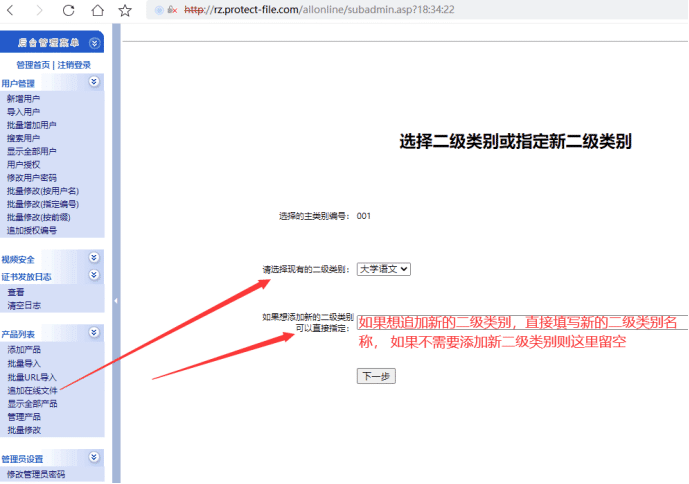The image size is (689, 484).
Task: Open the 大学语文 subcategory dropdown
Action: coord(384,269)
